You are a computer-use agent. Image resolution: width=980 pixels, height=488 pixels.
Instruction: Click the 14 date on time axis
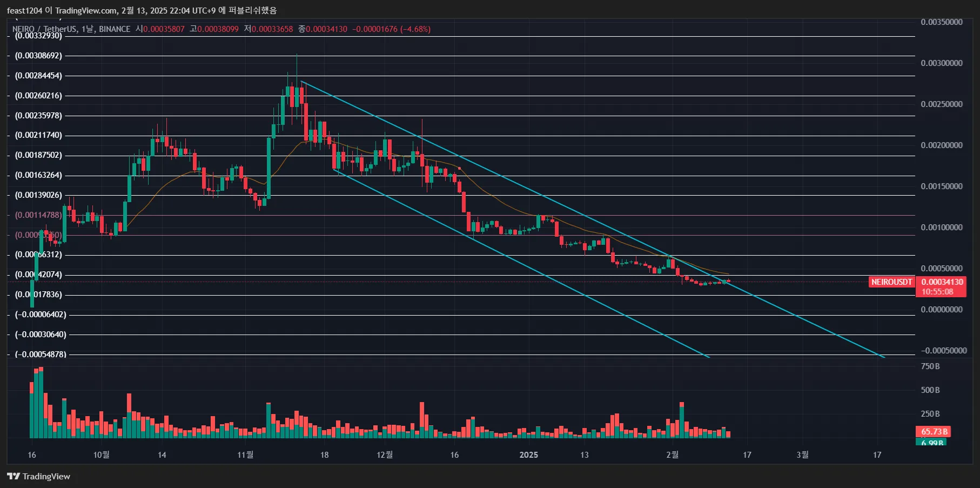162,455
